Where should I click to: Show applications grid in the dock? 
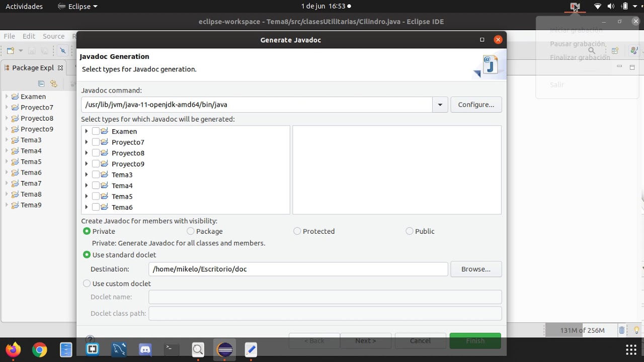click(631, 349)
